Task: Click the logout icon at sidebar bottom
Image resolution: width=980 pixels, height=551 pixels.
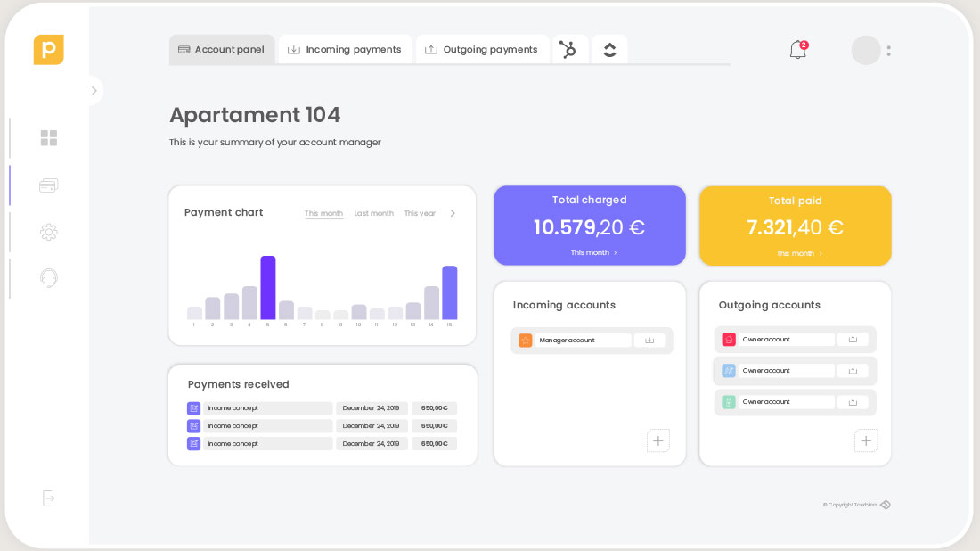Action: coord(49,498)
